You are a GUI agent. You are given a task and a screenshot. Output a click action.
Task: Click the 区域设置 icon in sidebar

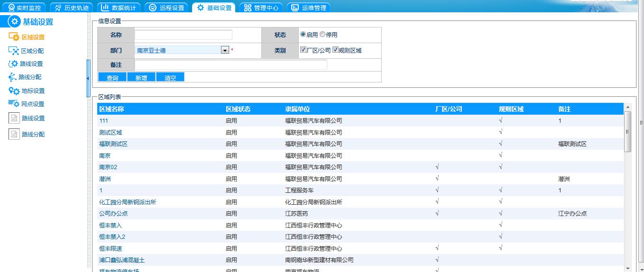(x=14, y=37)
